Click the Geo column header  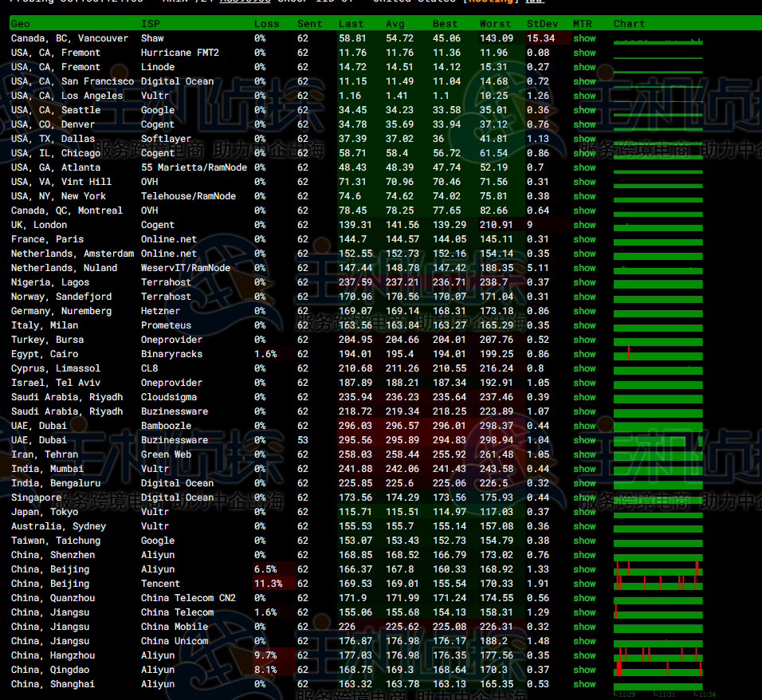[x=20, y=24]
